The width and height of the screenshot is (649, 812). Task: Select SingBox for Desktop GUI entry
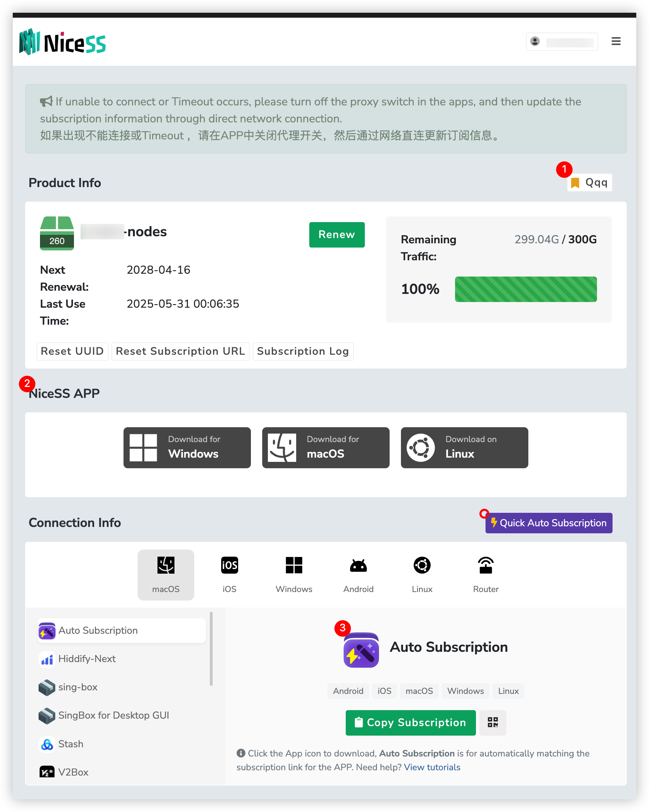coord(122,715)
